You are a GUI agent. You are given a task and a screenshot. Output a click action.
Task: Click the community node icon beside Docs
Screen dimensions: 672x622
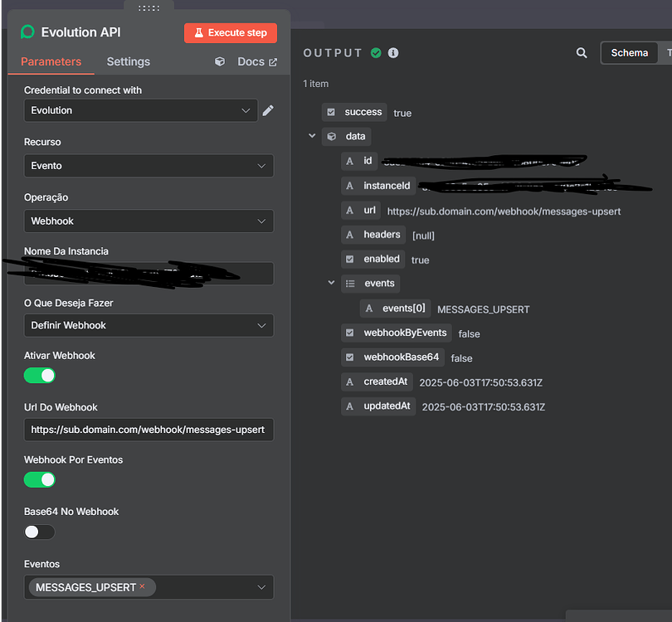217,61
